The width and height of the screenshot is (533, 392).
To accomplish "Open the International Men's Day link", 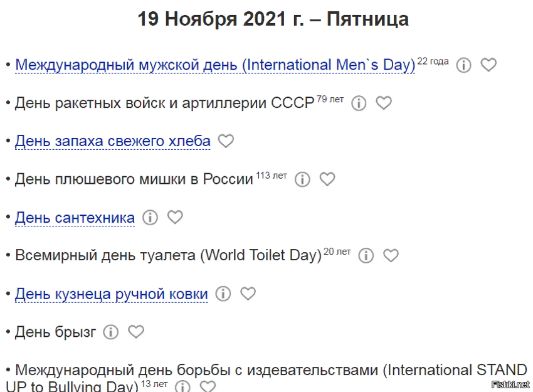I will 215,65.
